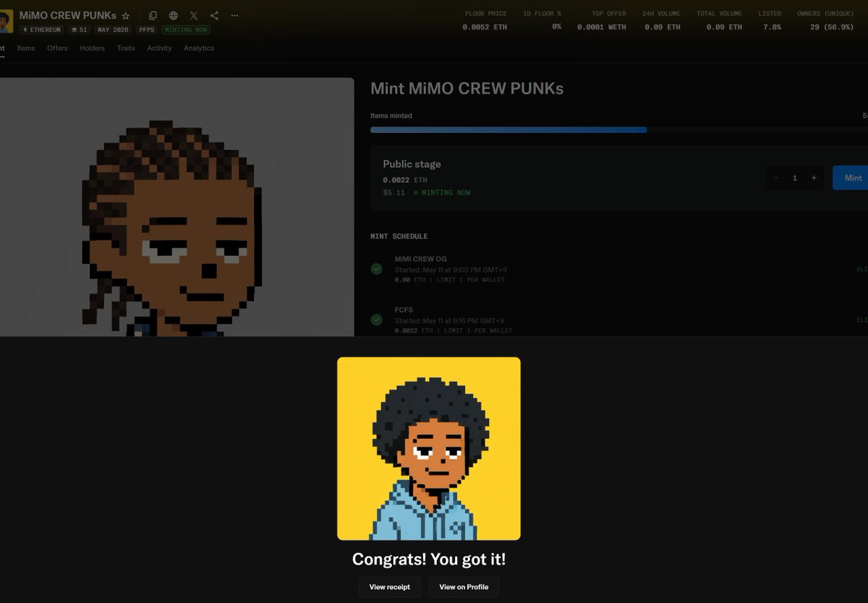The height and width of the screenshot is (603, 868).
Task: Click the Mint MiMO CREW PUNKs heading
Action: coord(467,89)
